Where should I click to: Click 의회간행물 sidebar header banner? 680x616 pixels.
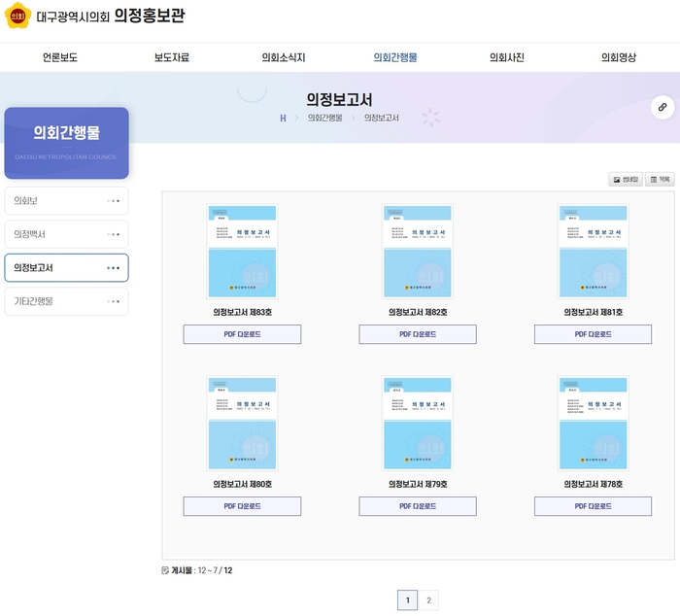tap(66, 143)
